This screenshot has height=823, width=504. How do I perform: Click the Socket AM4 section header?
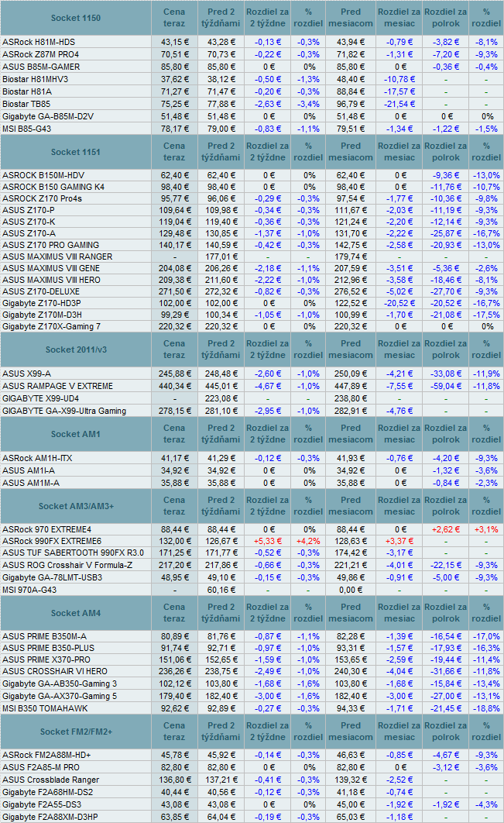tap(76, 613)
